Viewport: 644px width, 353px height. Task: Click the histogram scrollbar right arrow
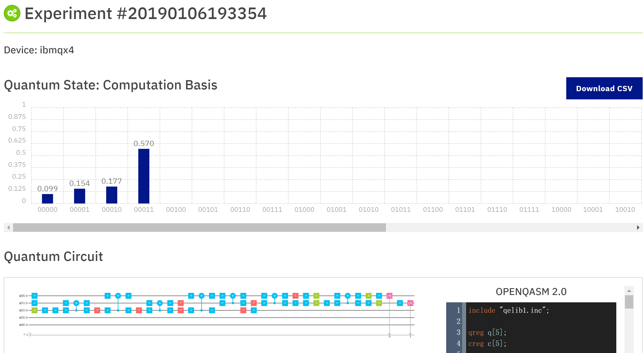[638, 228]
